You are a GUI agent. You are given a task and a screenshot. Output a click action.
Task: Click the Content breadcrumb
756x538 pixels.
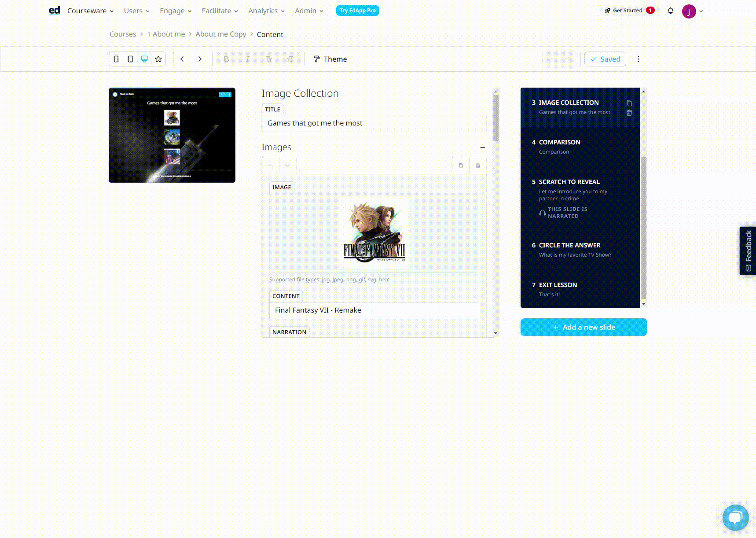tap(270, 34)
